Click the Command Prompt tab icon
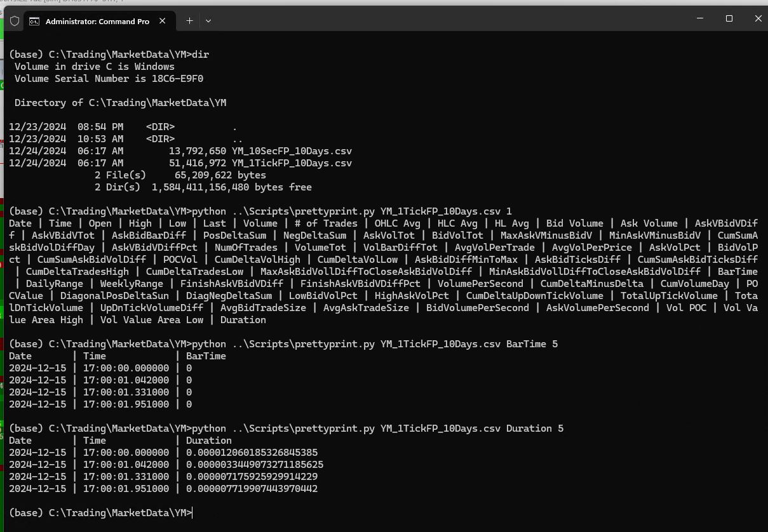 [34, 21]
